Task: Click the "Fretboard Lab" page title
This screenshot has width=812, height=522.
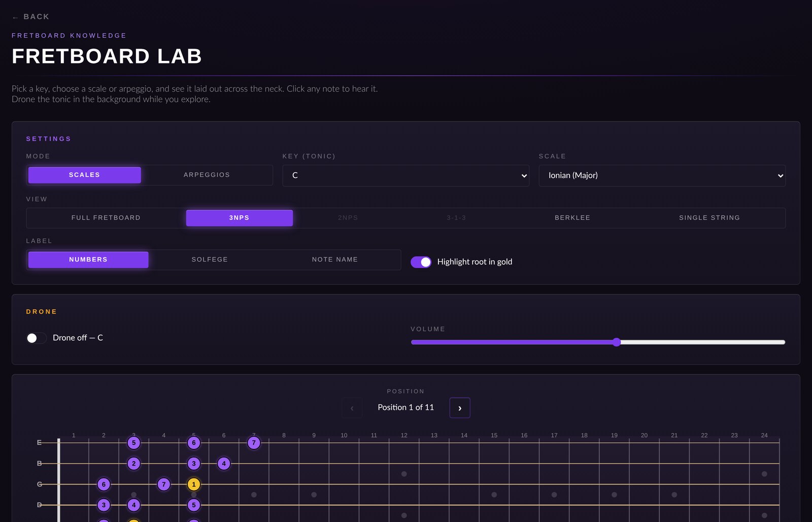Action: pyautogui.click(x=107, y=56)
